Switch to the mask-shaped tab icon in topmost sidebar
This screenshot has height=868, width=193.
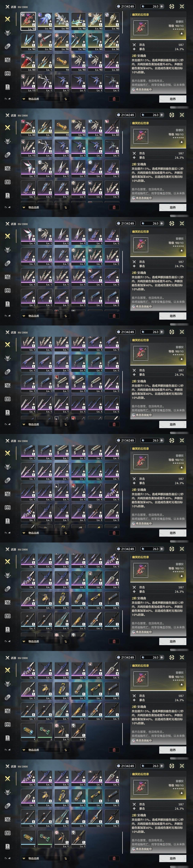[7, 73]
